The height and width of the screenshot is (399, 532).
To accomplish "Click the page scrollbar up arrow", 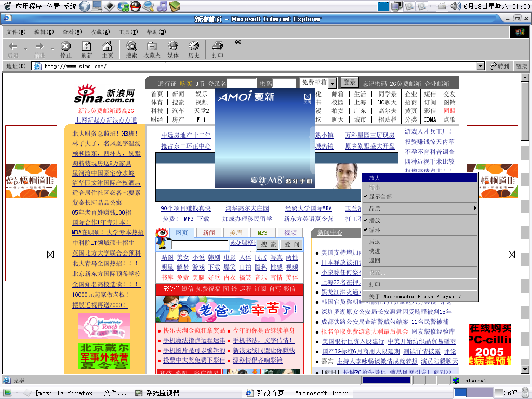I will tap(525, 78).
